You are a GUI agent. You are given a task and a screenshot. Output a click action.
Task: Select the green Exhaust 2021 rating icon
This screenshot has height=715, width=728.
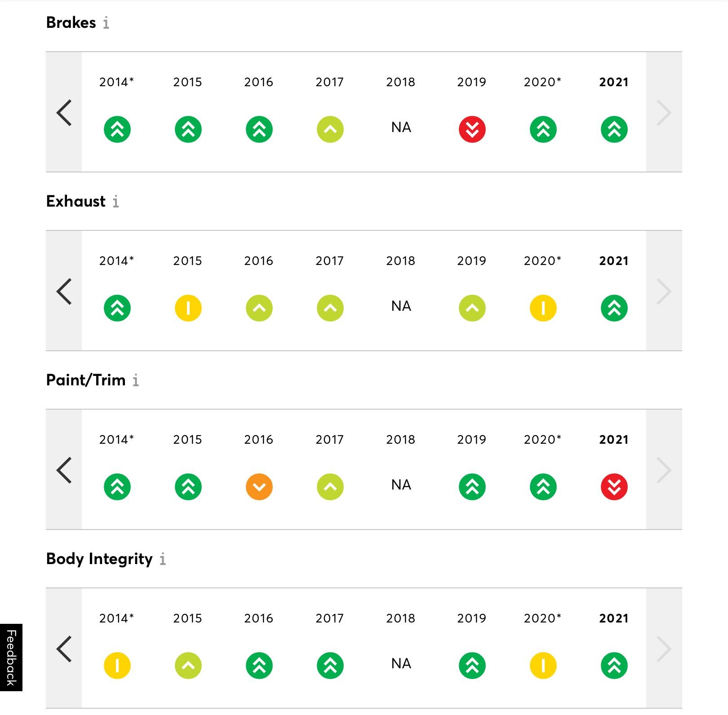click(x=614, y=308)
